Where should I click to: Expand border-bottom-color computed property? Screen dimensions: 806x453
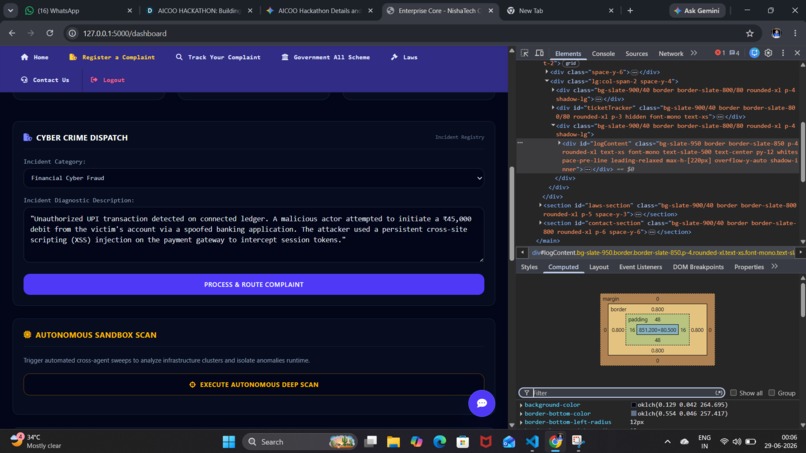[521, 414]
